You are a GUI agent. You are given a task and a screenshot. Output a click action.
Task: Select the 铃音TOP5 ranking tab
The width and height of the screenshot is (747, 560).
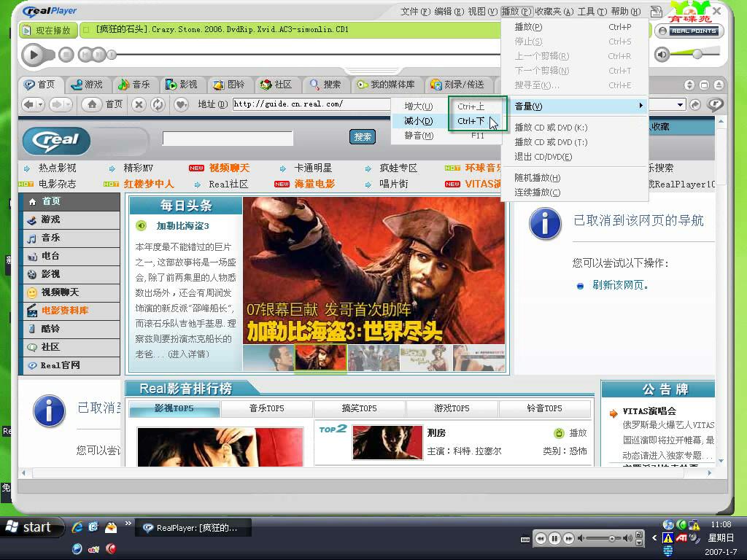[x=544, y=408]
